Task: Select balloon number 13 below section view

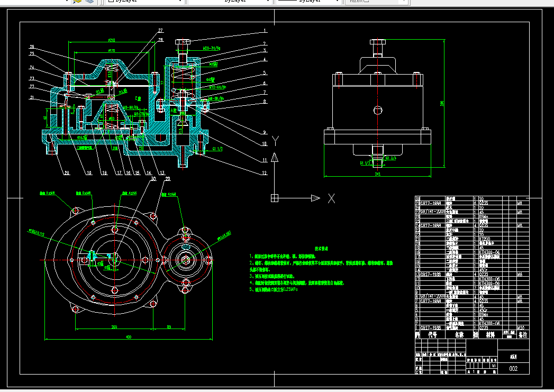Action: [x=162, y=173]
